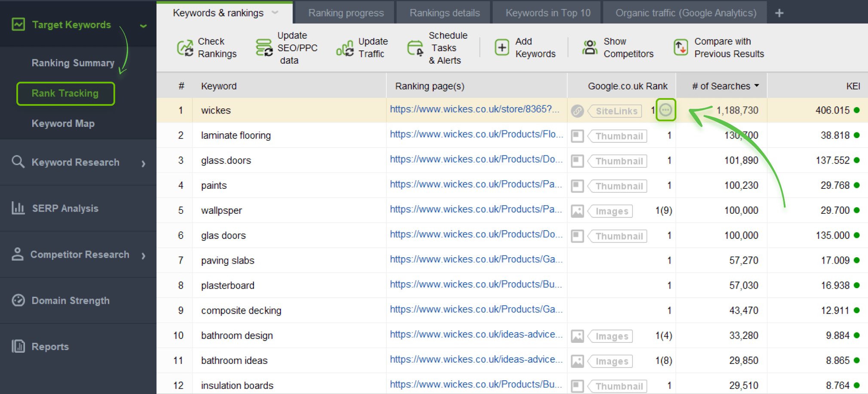Click the Add Keywords plus icon

(502, 47)
